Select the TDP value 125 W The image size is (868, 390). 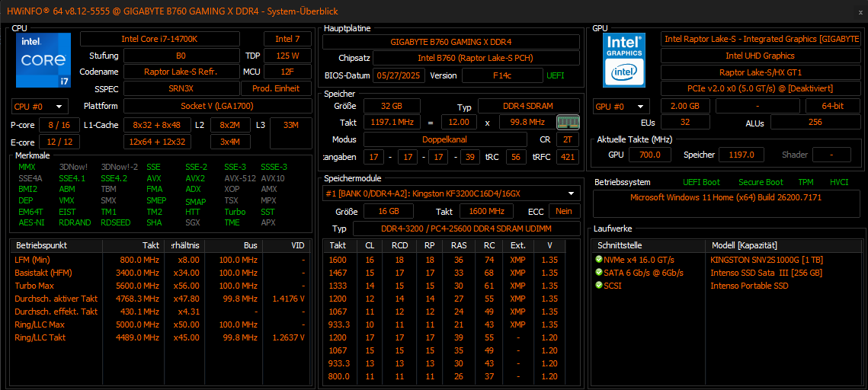tap(287, 56)
